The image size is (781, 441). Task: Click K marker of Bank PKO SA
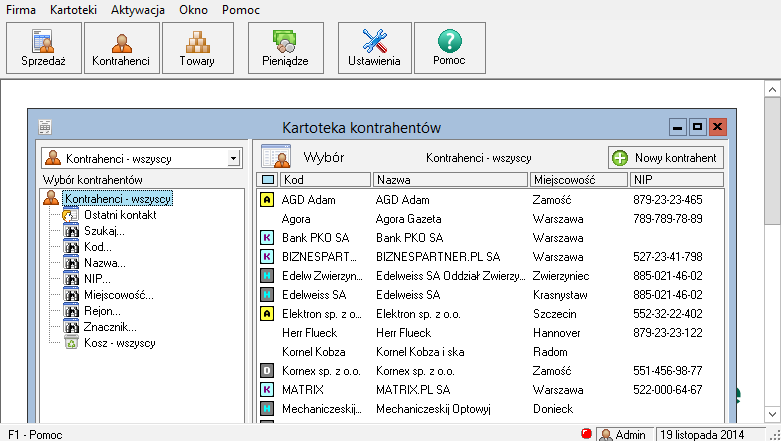point(267,238)
